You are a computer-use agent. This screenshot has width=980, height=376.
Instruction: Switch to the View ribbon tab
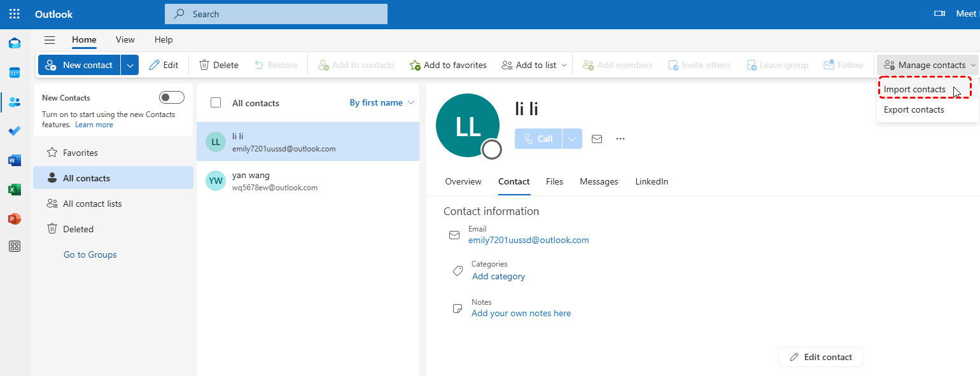tap(125, 40)
